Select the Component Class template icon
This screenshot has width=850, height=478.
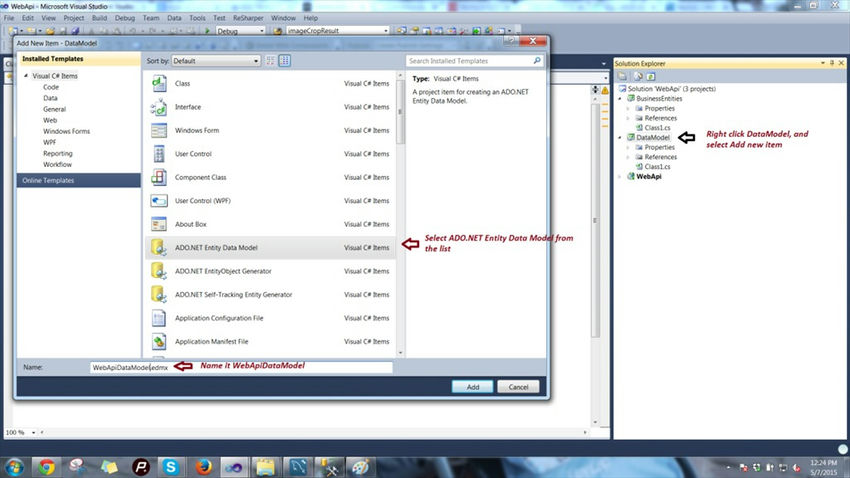(159, 177)
